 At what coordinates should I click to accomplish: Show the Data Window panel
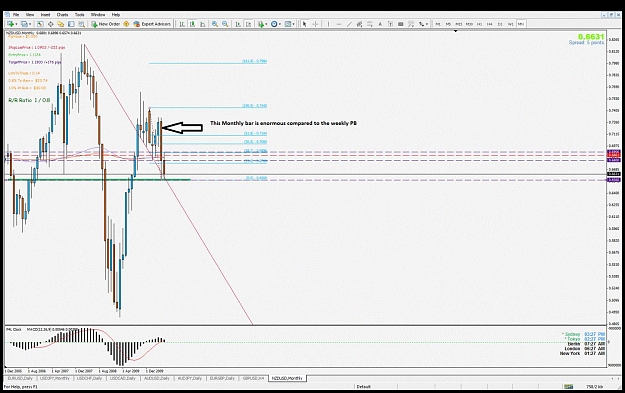(51, 24)
